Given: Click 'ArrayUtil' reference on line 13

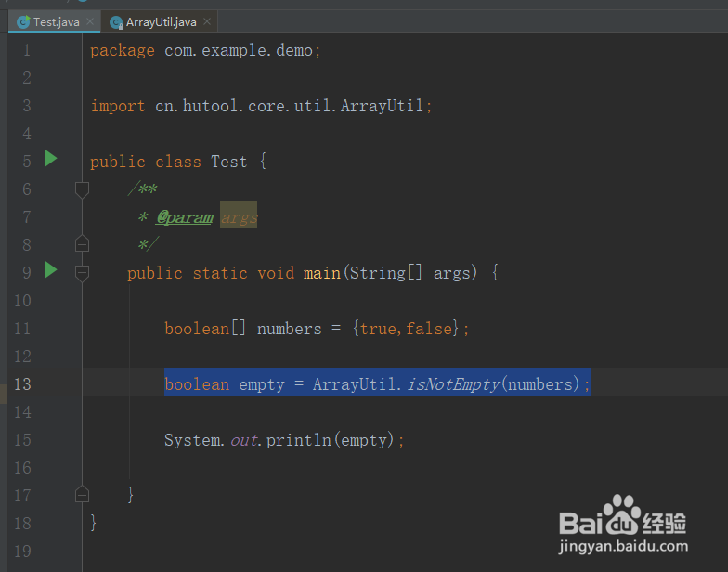Looking at the screenshot, I should pyautogui.click(x=355, y=384).
